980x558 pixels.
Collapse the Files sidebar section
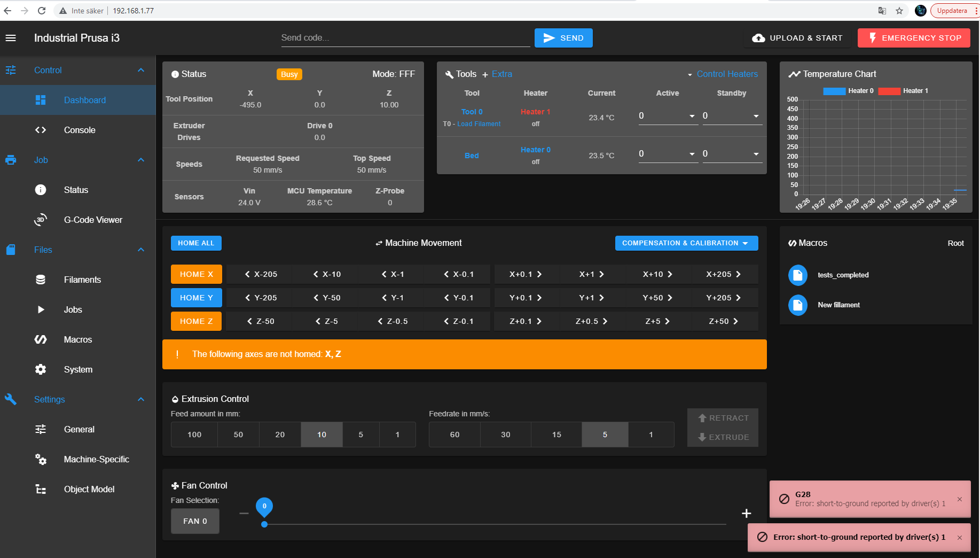point(141,250)
